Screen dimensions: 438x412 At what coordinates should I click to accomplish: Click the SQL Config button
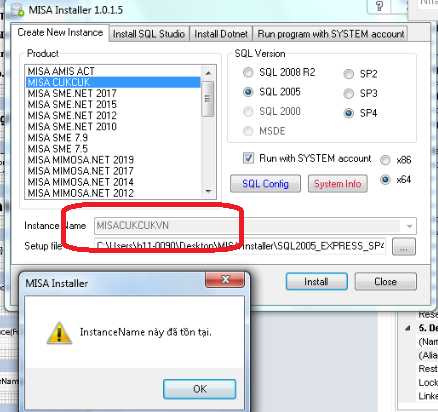coord(265,184)
